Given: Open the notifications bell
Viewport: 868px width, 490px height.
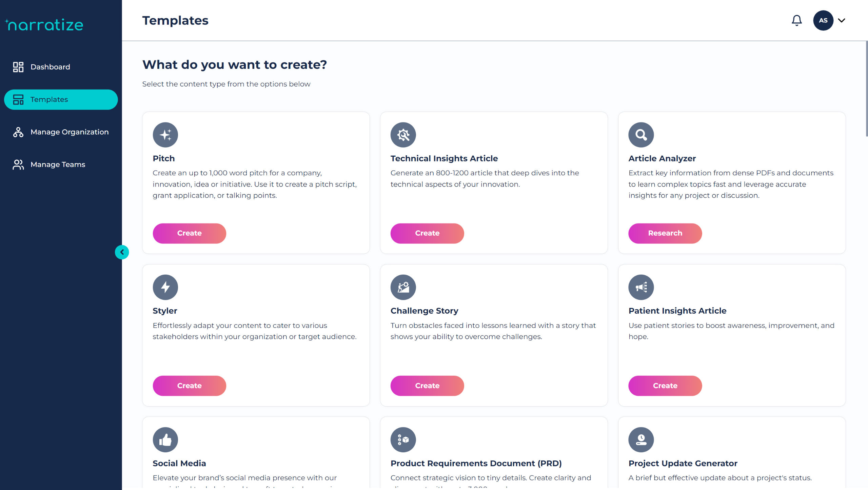Looking at the screenshot, I should tap(796, 20).
